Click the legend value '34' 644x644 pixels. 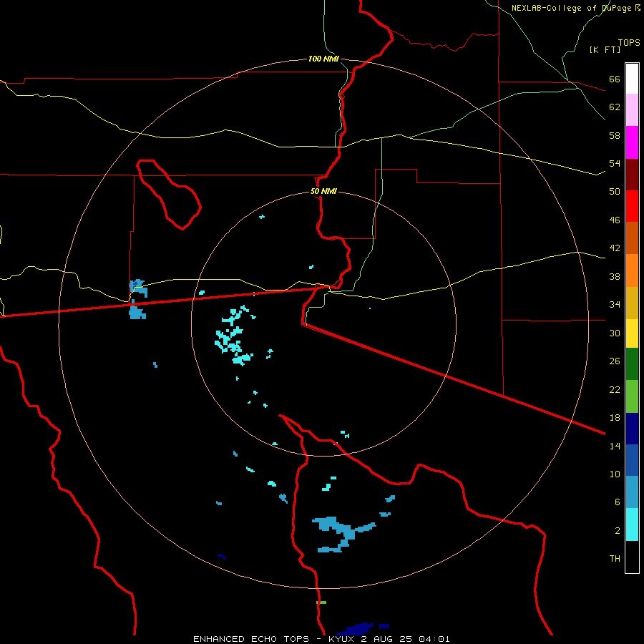615,305
